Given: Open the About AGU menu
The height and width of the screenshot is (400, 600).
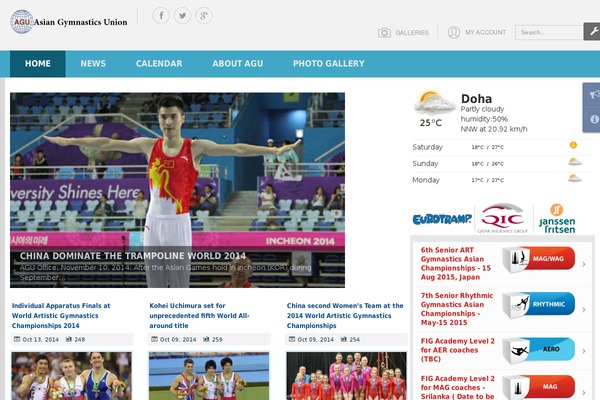Looking at the screenshot, I should [x=238, y=64].
